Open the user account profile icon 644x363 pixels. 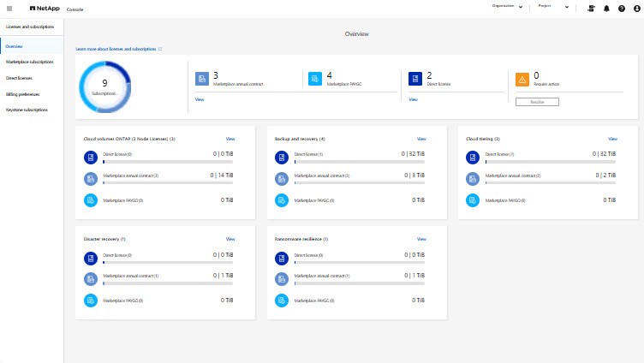(x=635, y=8)
